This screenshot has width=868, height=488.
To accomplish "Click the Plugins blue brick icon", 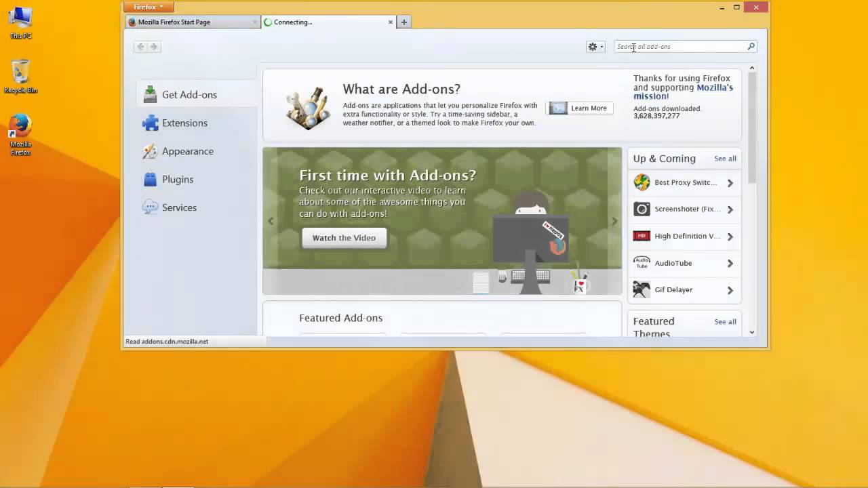I will tap(150, 180).
